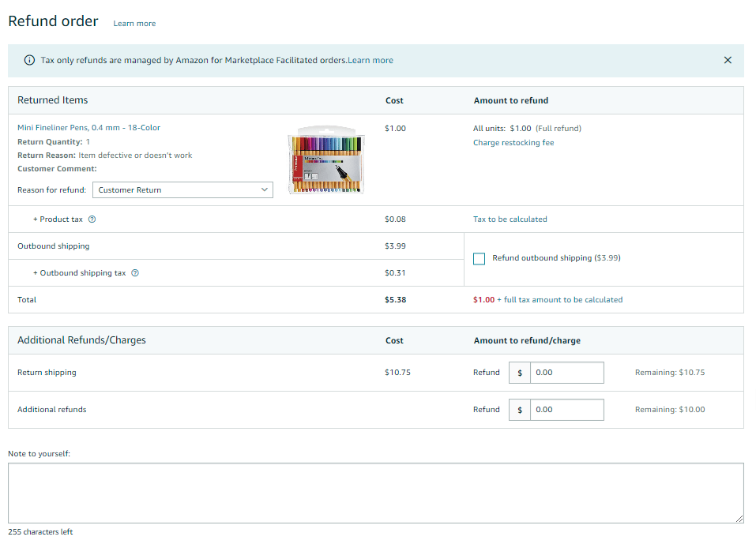Focus the Return shipping refund amount field
Screen dimensions: 756x559
pyautogui.click(x=566, y=373)
